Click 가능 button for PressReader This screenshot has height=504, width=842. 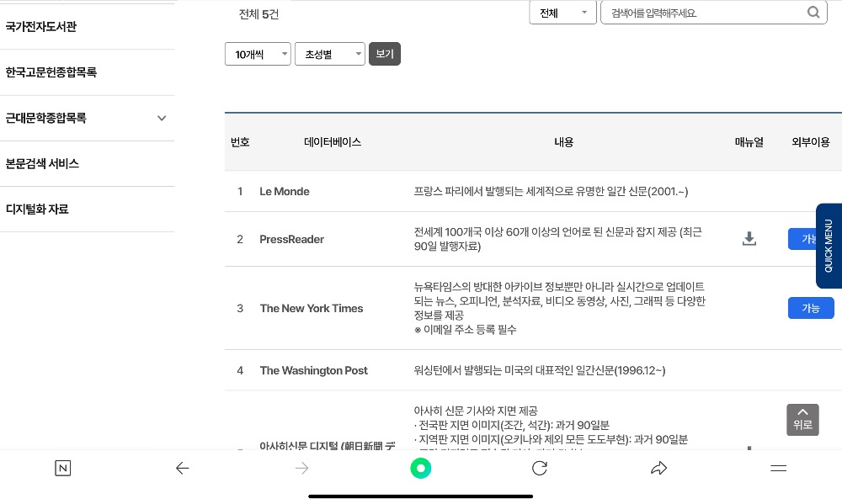coord(802,239)
